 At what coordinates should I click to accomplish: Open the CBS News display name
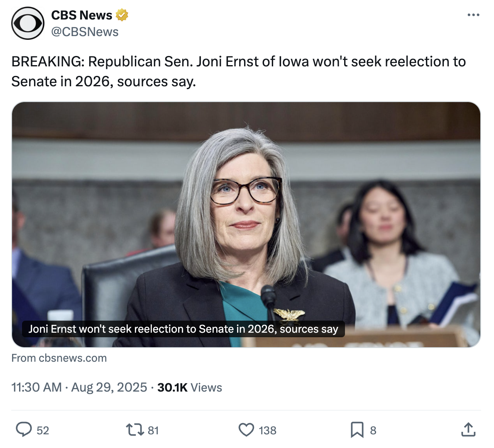(x=81, y=15)
